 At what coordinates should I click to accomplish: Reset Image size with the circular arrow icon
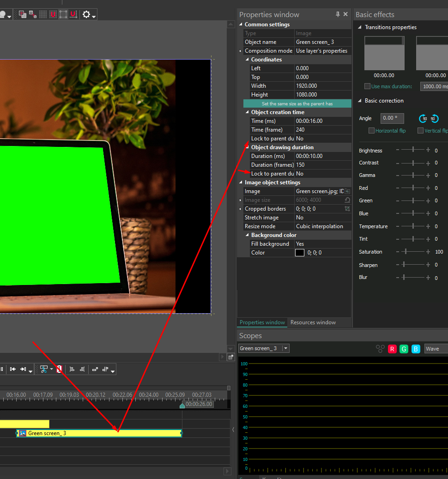(347, 200)
